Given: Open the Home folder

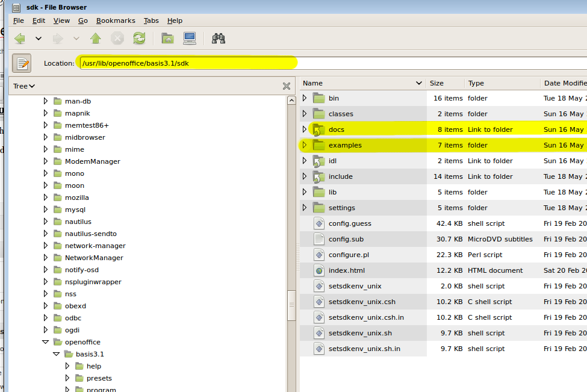Looking at the screenshot, I should click(x=167, y=38).
